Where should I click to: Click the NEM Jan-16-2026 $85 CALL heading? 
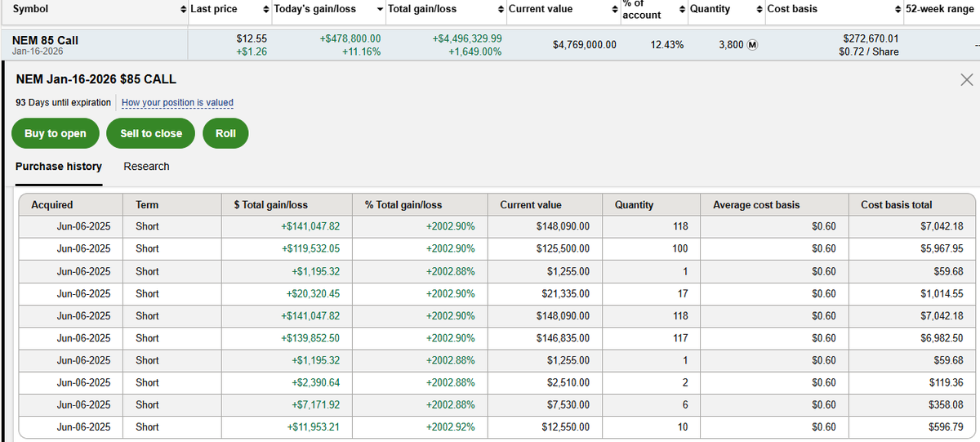click(x=96, y=79)
